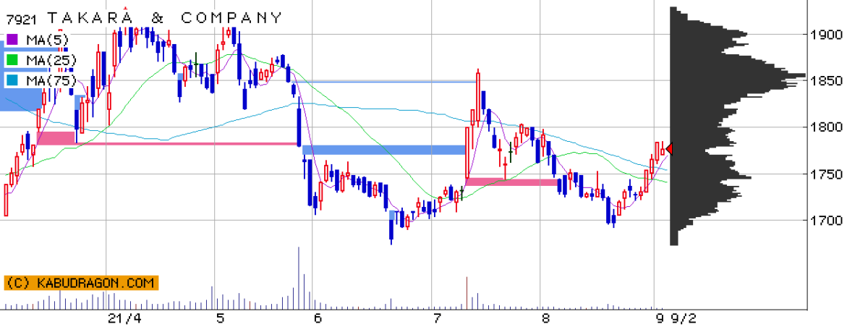Viewport: 868px width, 327px height.
Task: Click the TAKARA & COMPANY chart title
Action: pos(166,17)
